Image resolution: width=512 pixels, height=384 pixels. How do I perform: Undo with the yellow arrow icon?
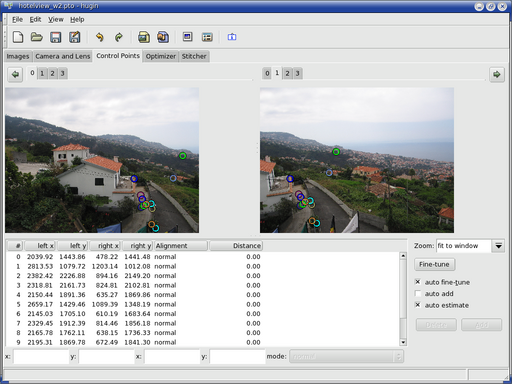click(100, 37)
